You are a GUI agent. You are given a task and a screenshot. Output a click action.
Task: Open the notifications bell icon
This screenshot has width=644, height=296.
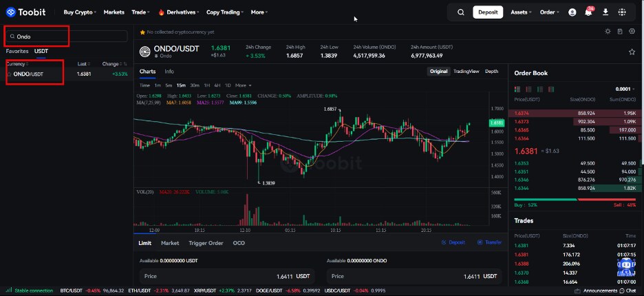click(588, 12)
